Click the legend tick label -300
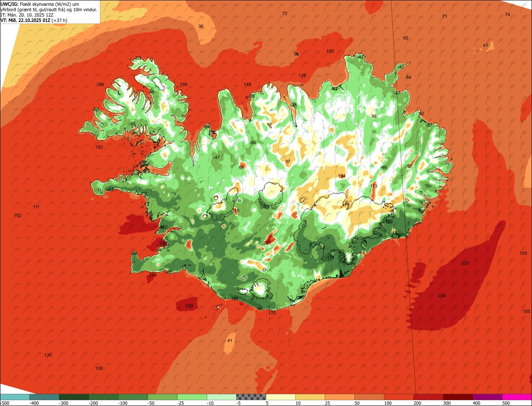This screenshot has height=406, width=532. point(64,403)
